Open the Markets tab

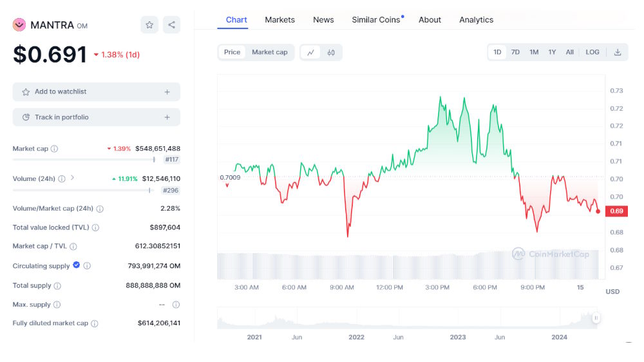279,20
